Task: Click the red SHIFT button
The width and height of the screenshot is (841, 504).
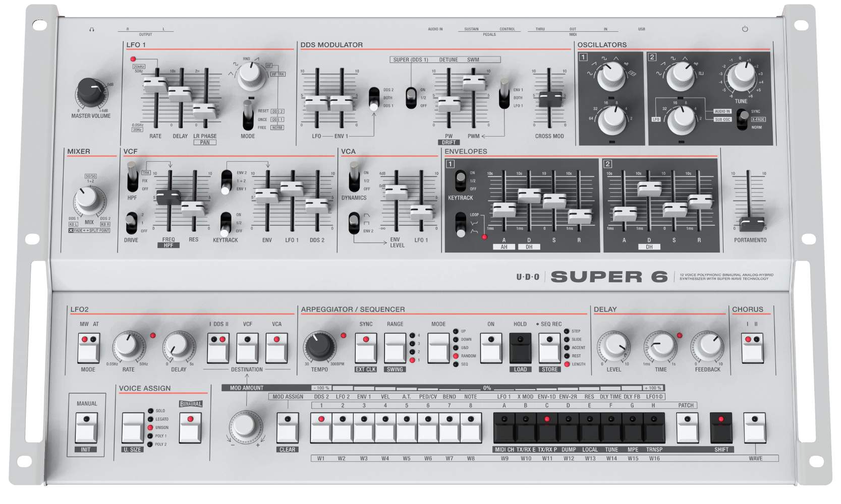Action: 720,426
